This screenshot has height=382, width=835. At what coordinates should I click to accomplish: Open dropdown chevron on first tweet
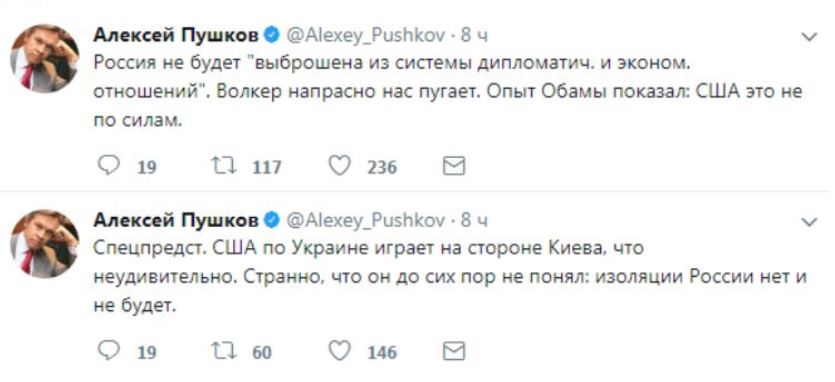pyautogui.click(x=809, y=37)
